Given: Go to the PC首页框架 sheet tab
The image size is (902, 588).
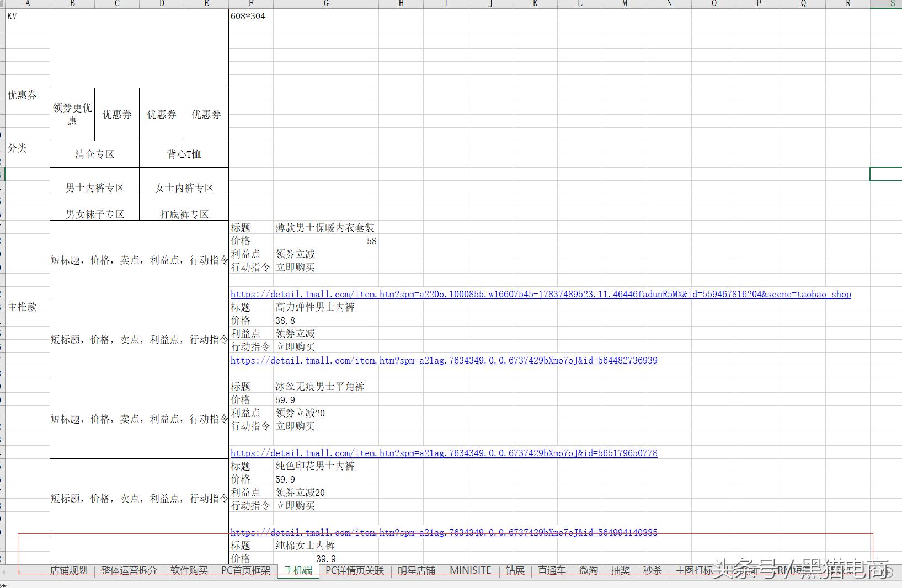Looking at the screenshot, I should [245, 570].
